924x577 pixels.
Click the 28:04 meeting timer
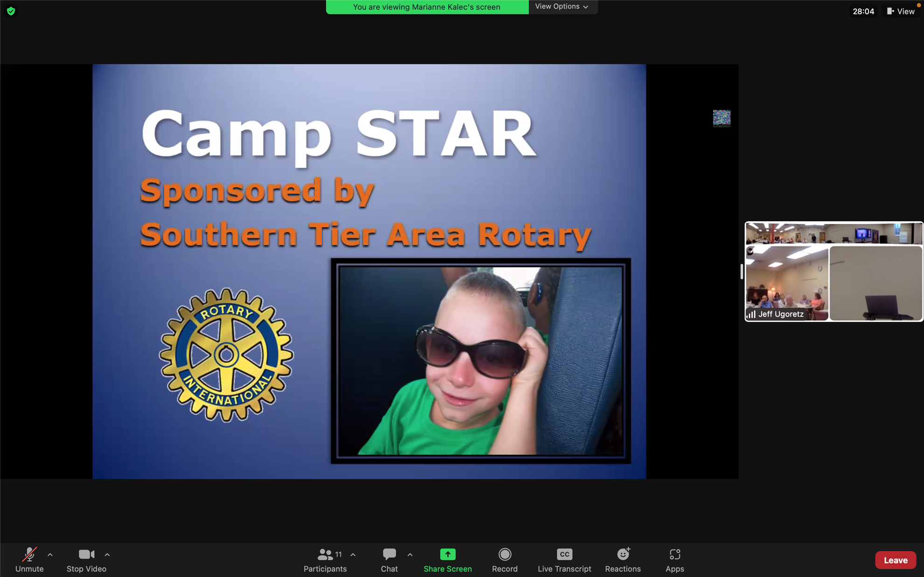(863, 11)
